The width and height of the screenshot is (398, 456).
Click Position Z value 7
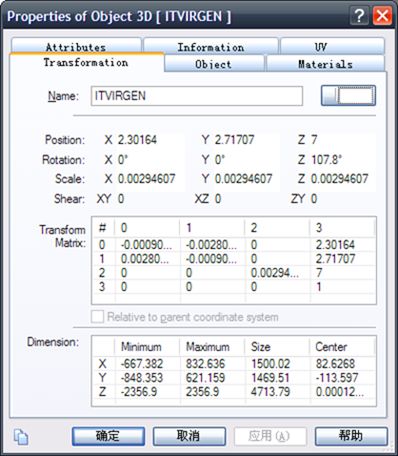coord(314,140)
